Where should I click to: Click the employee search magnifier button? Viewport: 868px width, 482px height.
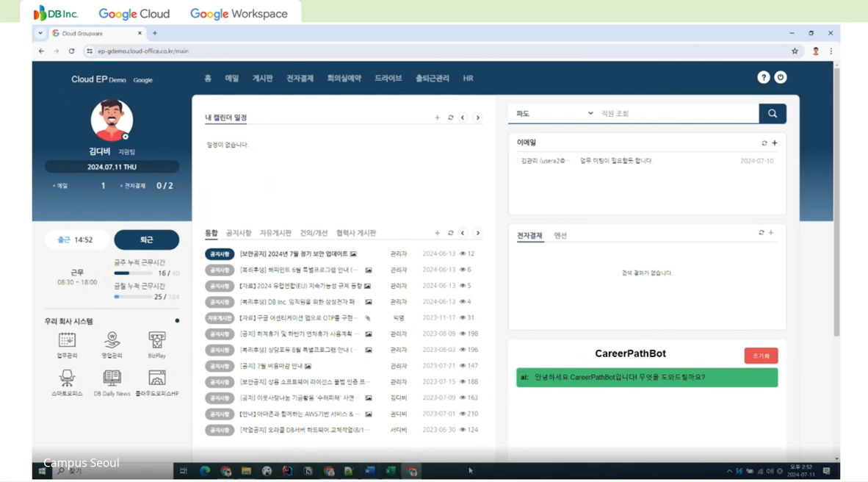[773, 114]
